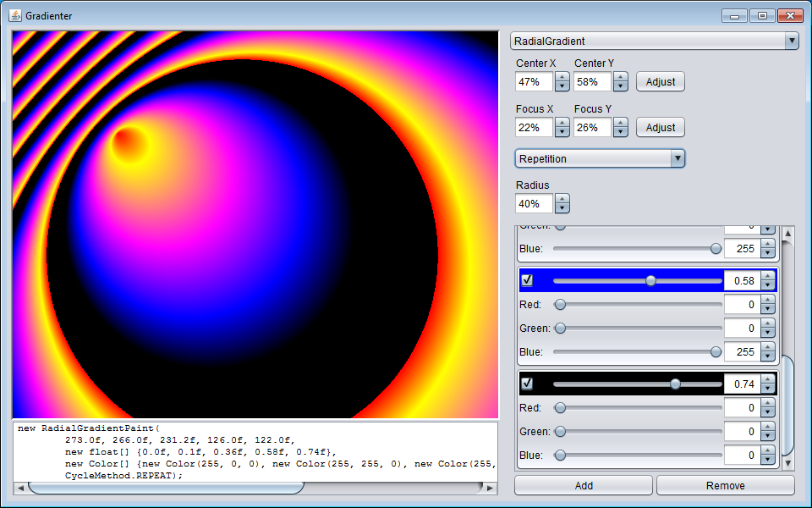Click the Blue slider of the black stop
This screenshot has width=812, height=508.
pos(638,456)
